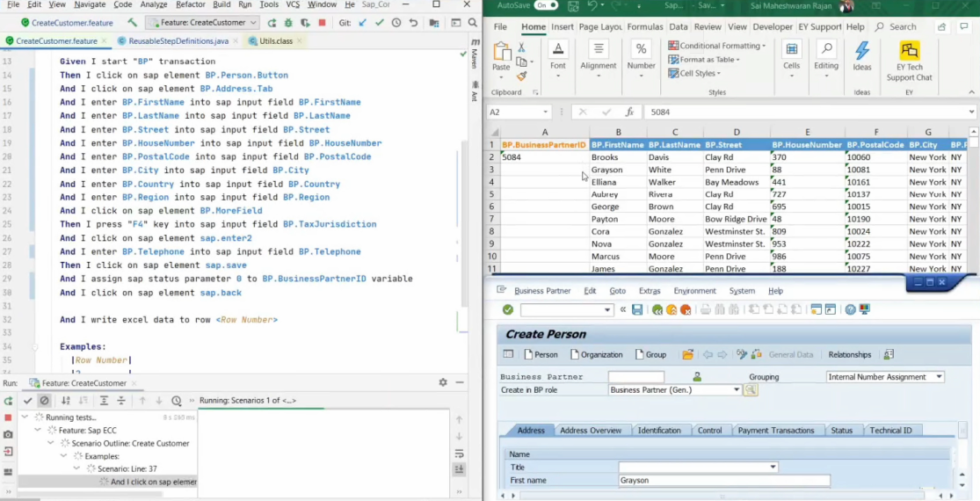Click test history clock icon in Run panel
This screenshot has width=980, height=501.
(177, 401)
